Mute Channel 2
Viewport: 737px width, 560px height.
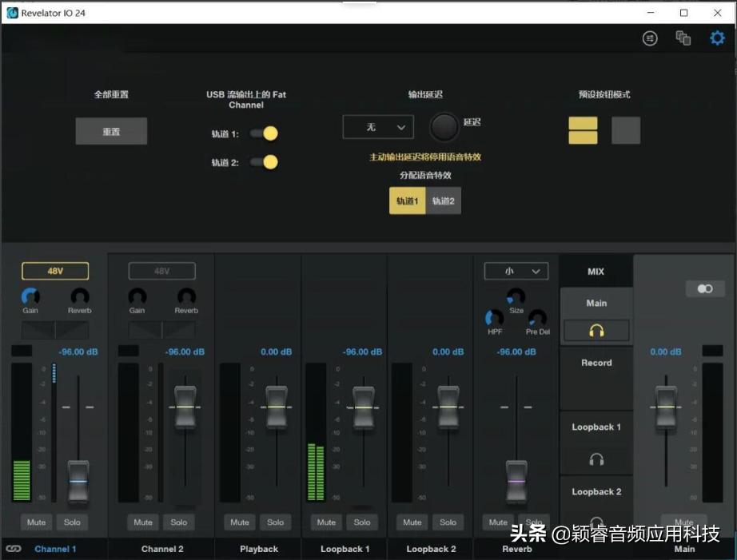[142, 522]
